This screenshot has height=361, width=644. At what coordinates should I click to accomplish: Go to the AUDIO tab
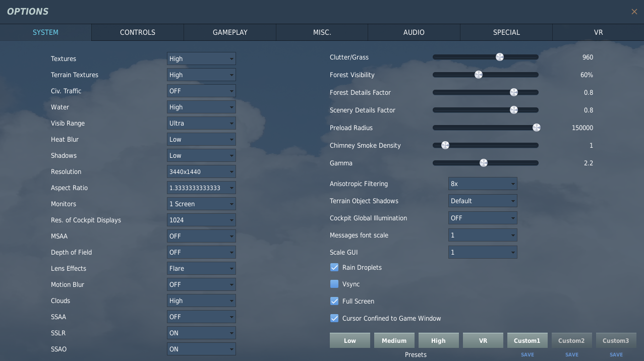coord(414,32)
